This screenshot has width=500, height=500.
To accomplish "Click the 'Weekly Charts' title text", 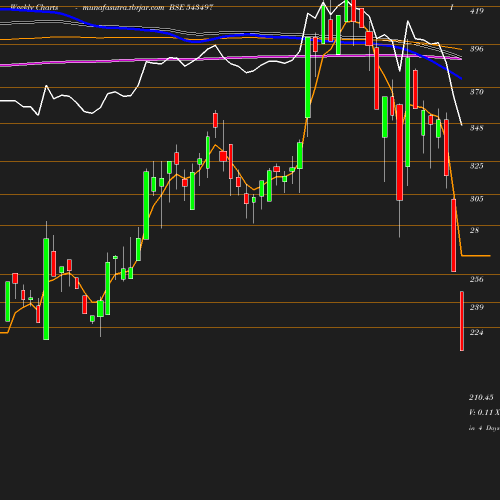I will (34, 7).
